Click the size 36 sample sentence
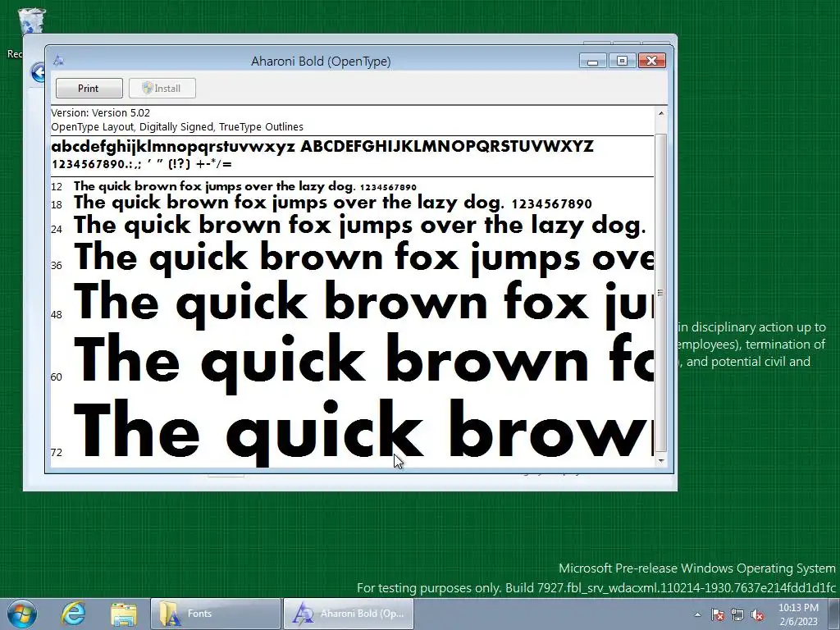This screenshot has height=630, width=840. coord(363,258)
